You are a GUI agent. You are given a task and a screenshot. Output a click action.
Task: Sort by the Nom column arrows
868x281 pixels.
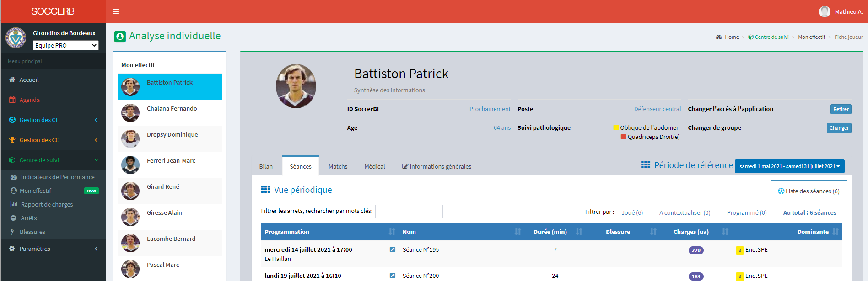(x=518, y=232)
